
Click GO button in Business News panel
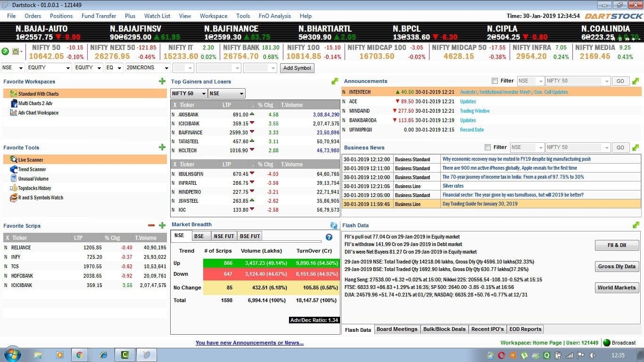(620, 148)
